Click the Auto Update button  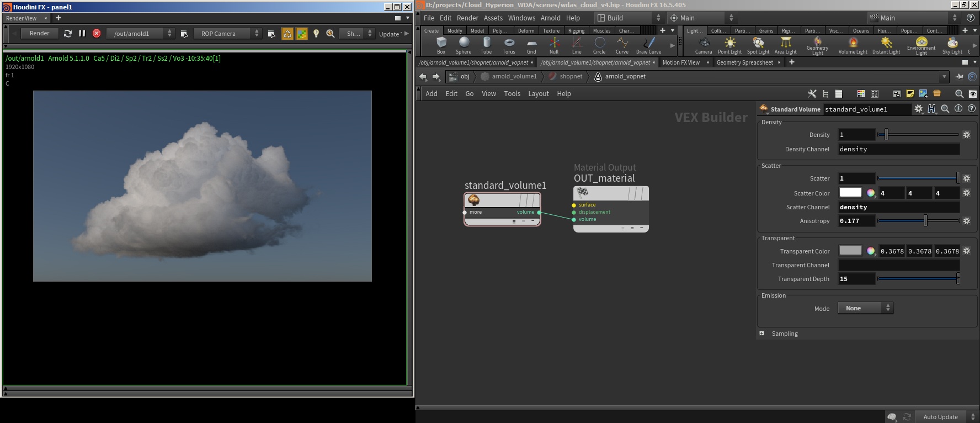tap(940, 417)
